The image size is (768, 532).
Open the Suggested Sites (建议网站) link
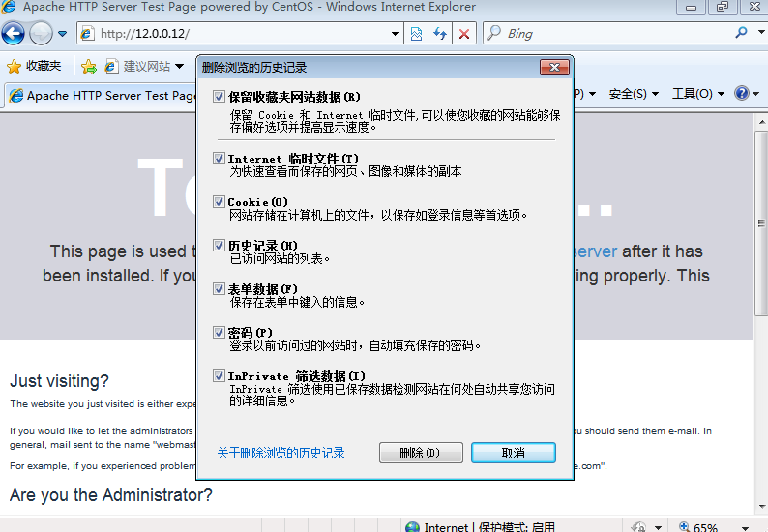137,66
